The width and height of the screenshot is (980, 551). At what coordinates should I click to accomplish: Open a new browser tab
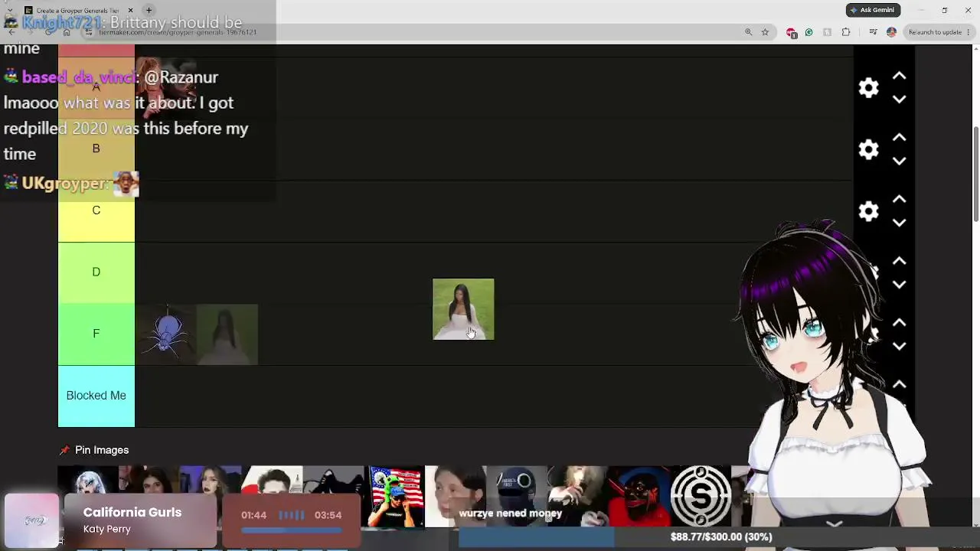pos(149,10)
